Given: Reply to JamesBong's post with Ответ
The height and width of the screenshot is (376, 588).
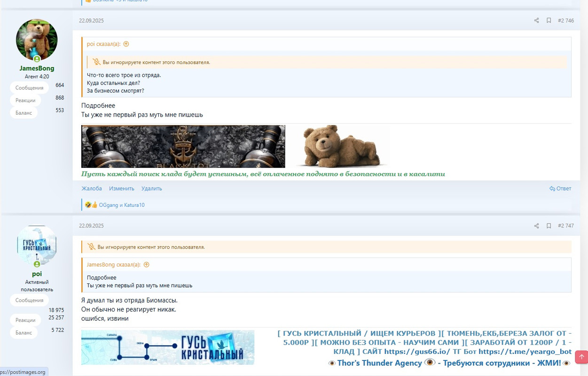Looking at the screenshot, I should [x=560, y=188].
